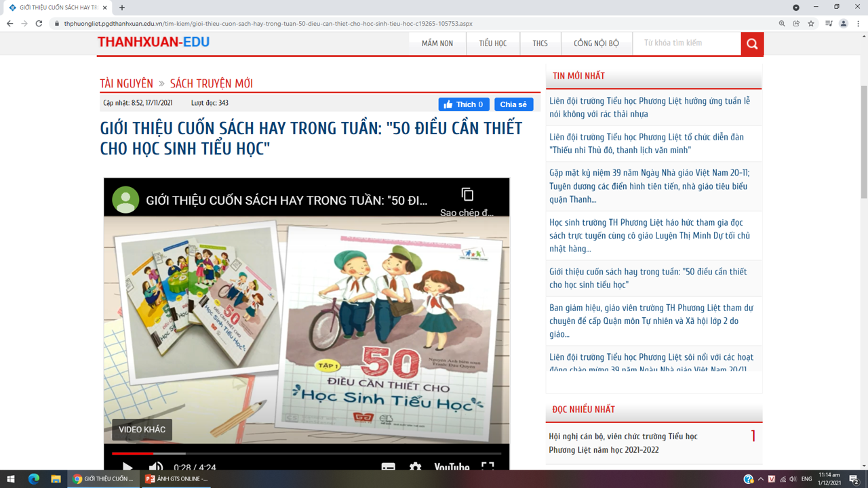The width and height of the screenshot is (868, 488).
Task: Open the video title link
Action: click(x=287, y=200)
